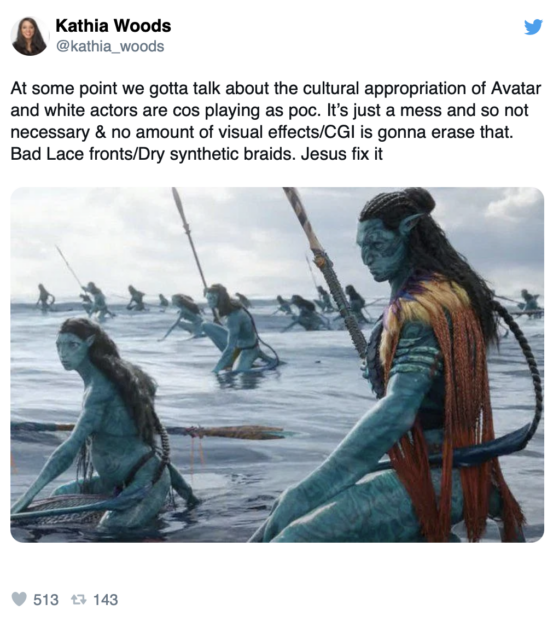Click the distant Na'vi group on the horizon

96,300
